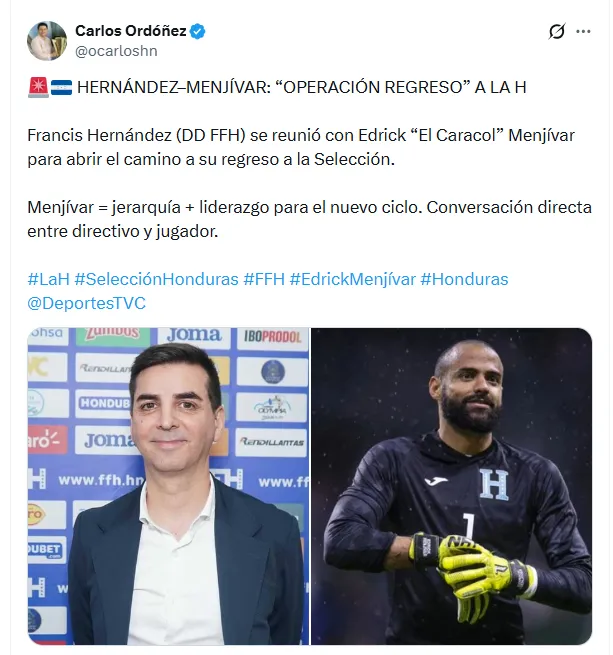613x655 pixels.
Task: Click the Honduras flag emoji
Action: pos(61,88)
